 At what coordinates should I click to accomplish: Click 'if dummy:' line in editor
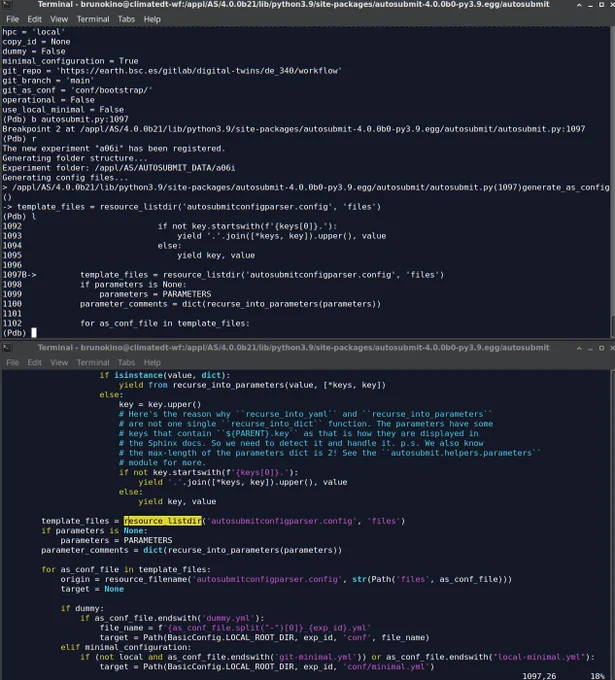82,608
